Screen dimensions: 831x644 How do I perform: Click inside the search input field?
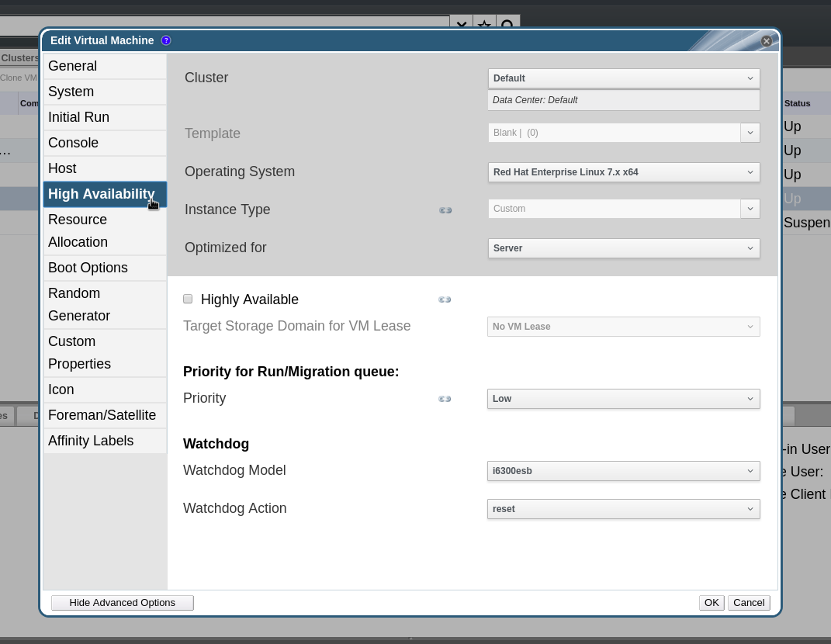tap(233, 26)
